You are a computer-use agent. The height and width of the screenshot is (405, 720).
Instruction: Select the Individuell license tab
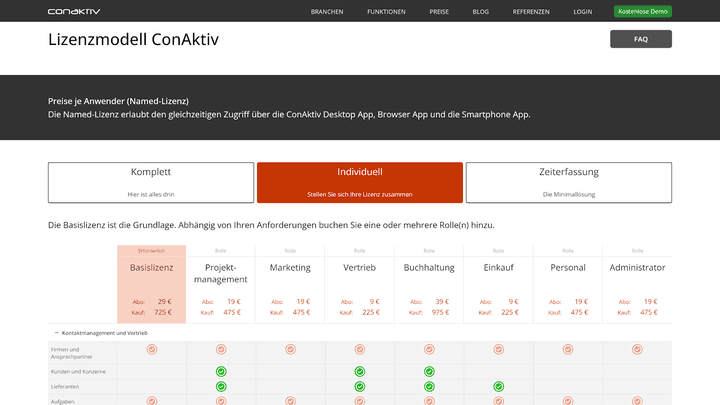tap(360, 182)
